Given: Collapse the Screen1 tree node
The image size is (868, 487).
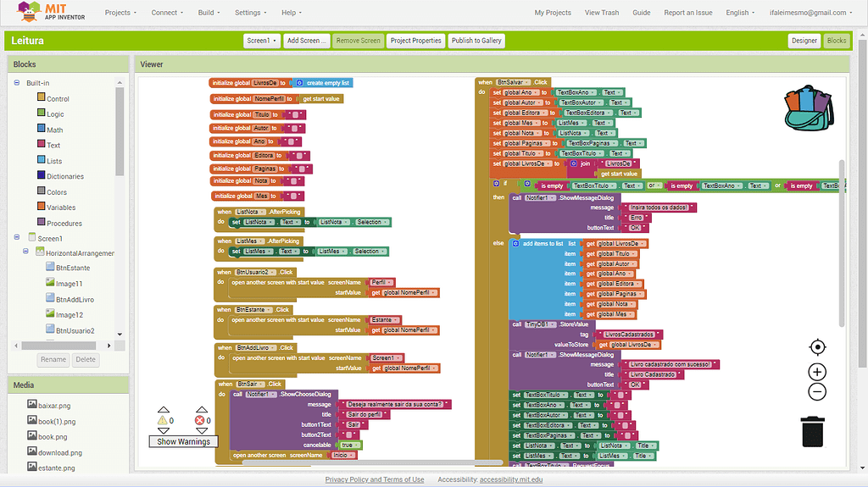Looking at the screenshot, I should [17, 238].
